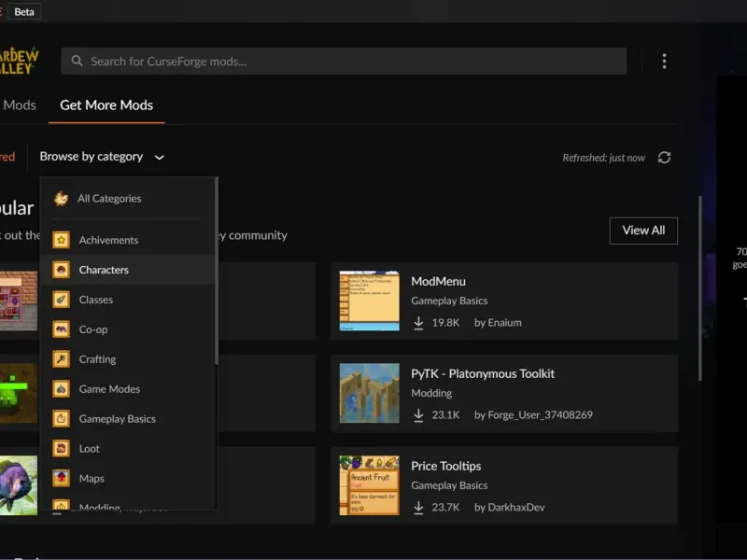Switch to Get More Mods tab
This screenshot has height=560, width=747.
tap(106, 105)
